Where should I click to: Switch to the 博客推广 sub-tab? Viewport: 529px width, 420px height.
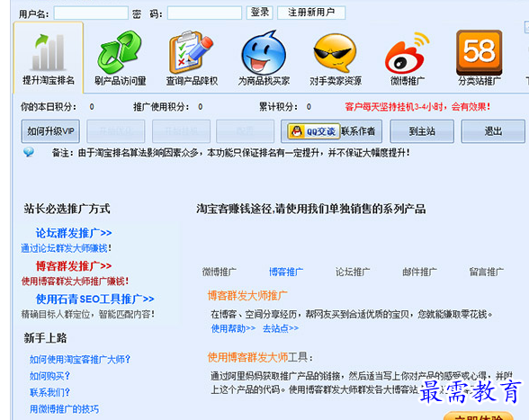pos(286,272)
